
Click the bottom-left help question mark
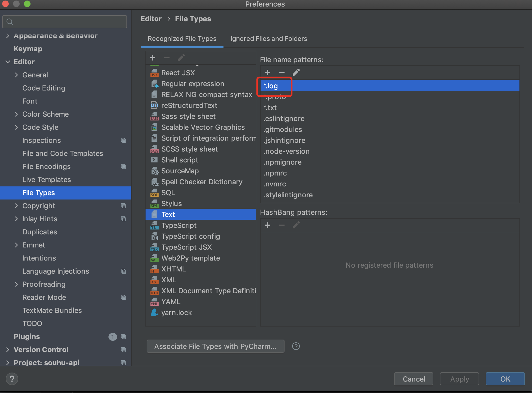point(12,379)
